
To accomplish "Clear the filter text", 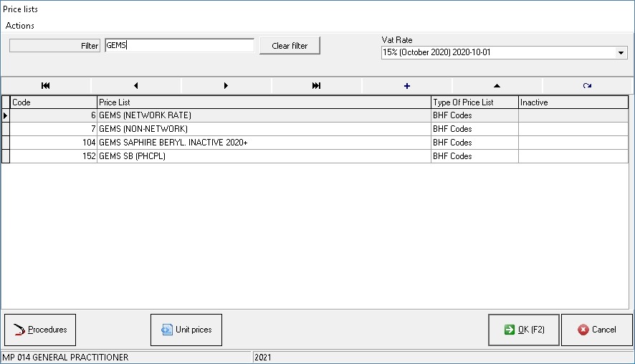I will pos(290,46).
